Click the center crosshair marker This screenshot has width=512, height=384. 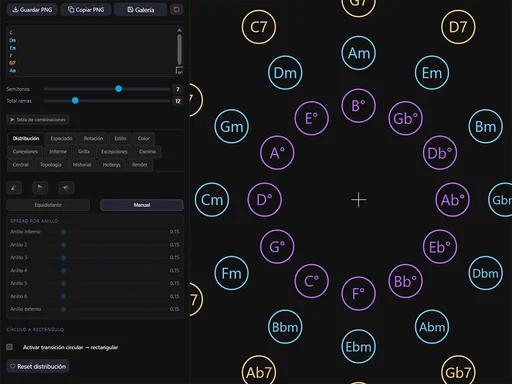pyautogui.click(x=359, y=200)
